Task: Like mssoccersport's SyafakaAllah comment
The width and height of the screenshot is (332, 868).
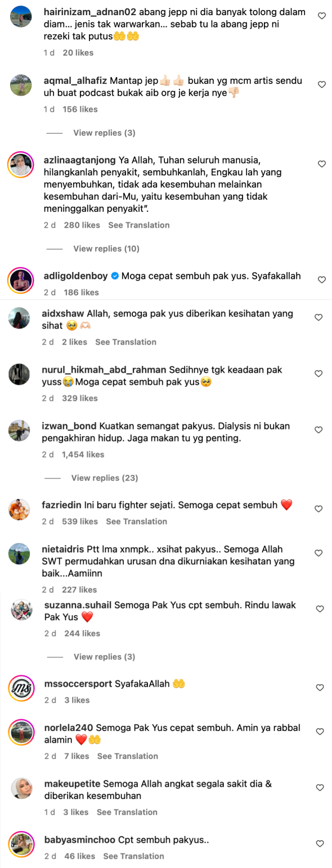Action: click(320, 688)
